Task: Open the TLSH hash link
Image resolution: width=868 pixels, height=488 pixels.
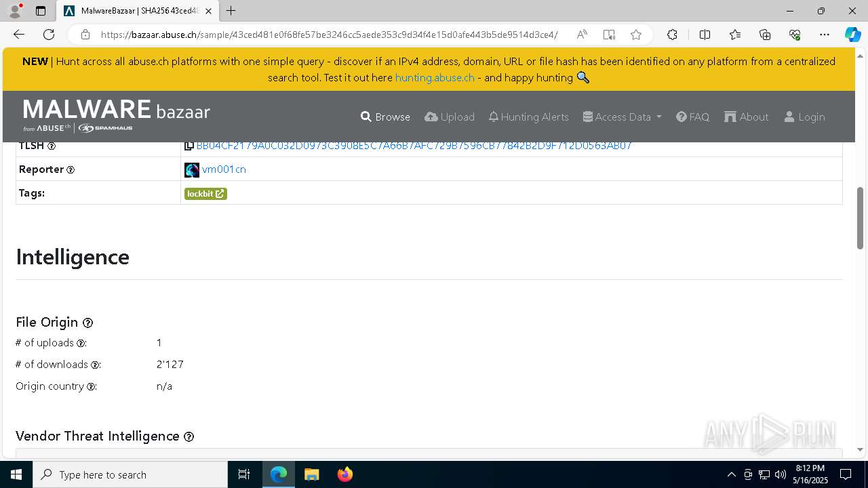Action: tap(414, 146)
